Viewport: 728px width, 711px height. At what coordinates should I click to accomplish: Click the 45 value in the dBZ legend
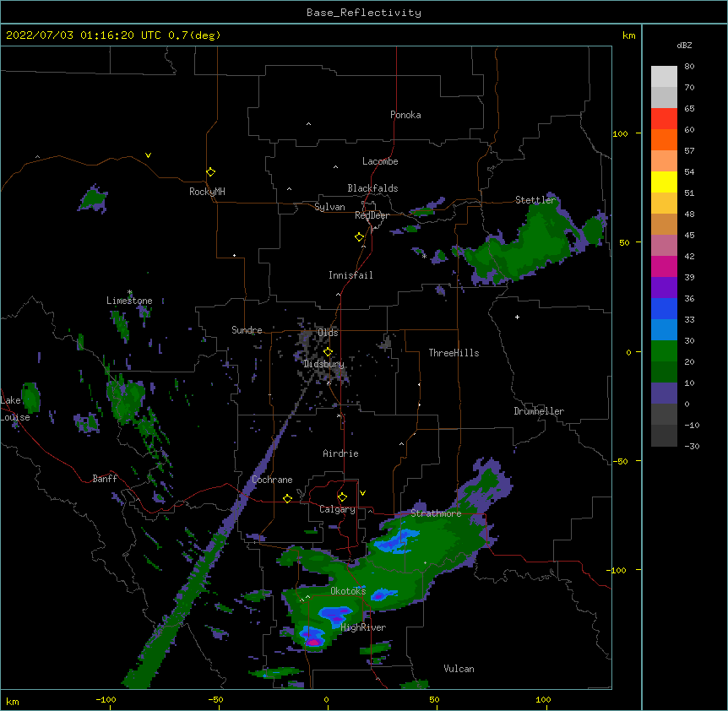pyautogui.click(x=689, y=236)
